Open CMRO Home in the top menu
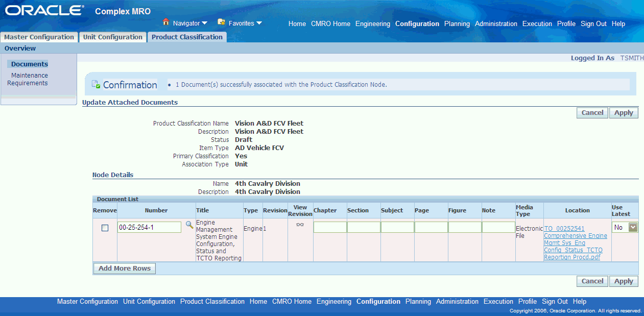Screen dimensions: 644x316 pyautogui.click(x=330, y=24)
